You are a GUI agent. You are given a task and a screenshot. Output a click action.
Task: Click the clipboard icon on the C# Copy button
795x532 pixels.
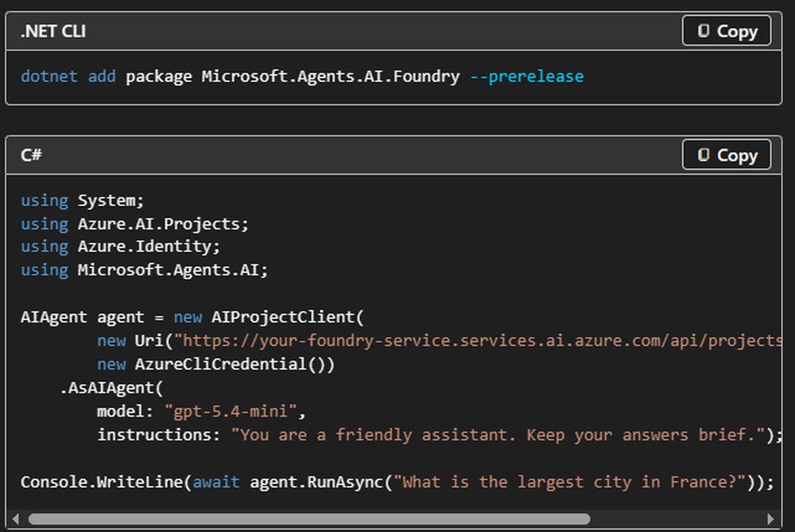tap(704, 154)
